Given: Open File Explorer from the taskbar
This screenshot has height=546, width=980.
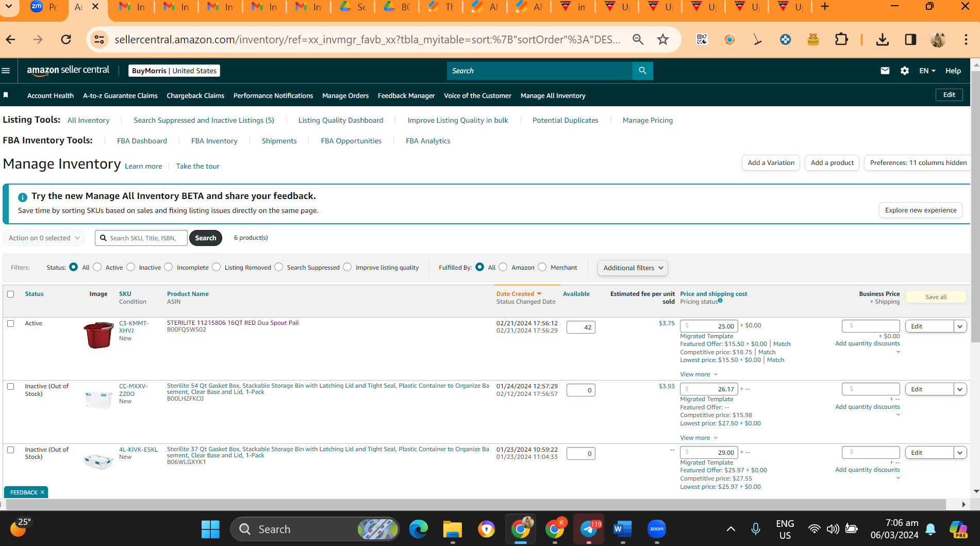Looking at the screenshot, I should pos(452,529).
